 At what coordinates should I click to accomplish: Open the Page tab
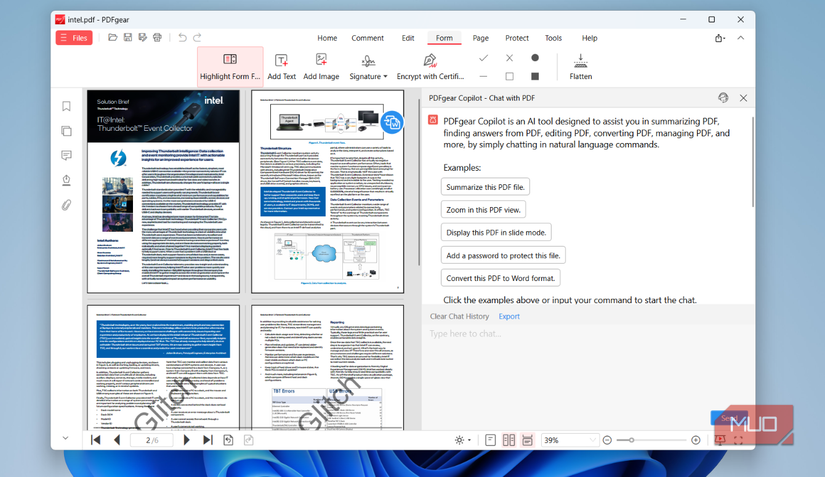pos(480,38)
